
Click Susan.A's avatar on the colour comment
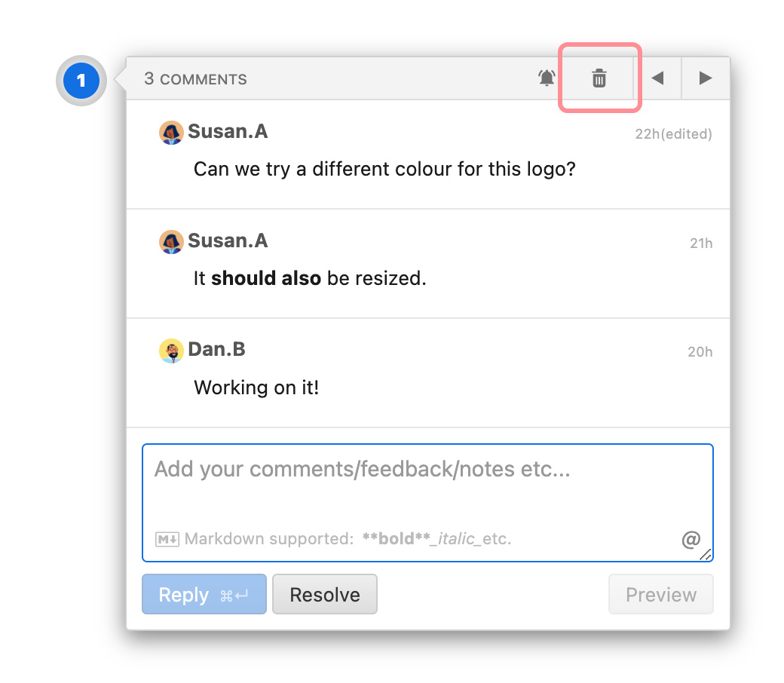click(x=172, y=133)
